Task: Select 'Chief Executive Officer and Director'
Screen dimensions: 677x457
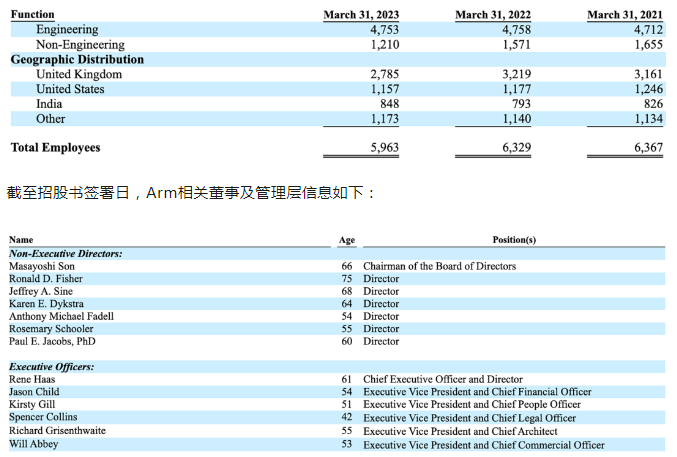Action: coord(443,379)
